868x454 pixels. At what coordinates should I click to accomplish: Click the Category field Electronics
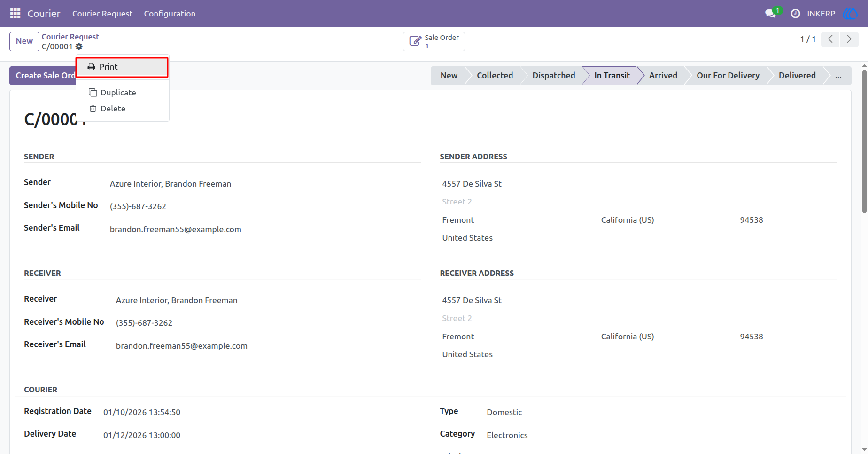[507, 435]
